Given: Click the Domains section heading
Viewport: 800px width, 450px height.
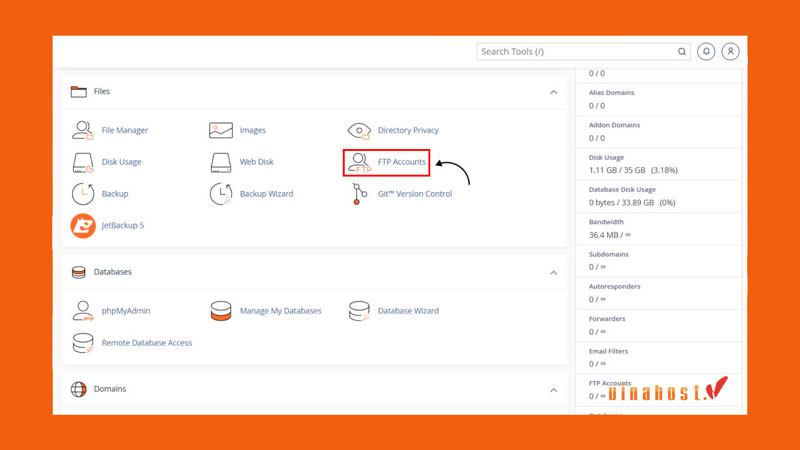Looking at the screenshot, I should 110,389.
